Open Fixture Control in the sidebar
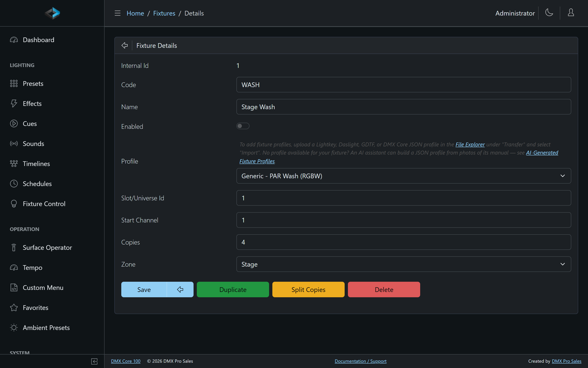The height and width of the screenshot is (368, 588). tap(52, 204)
